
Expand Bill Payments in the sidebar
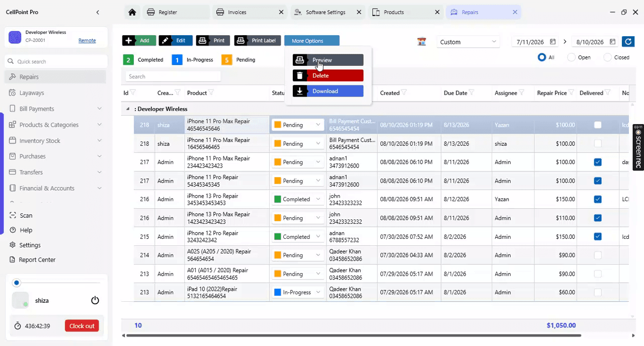pos(99,109)
